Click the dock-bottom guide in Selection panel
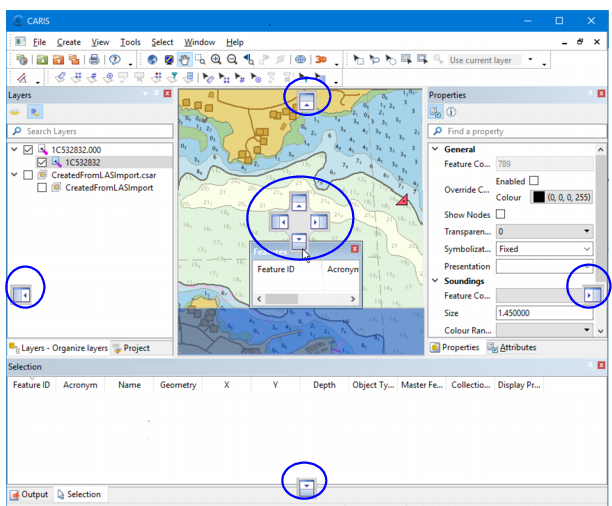 tap(307, 486)
